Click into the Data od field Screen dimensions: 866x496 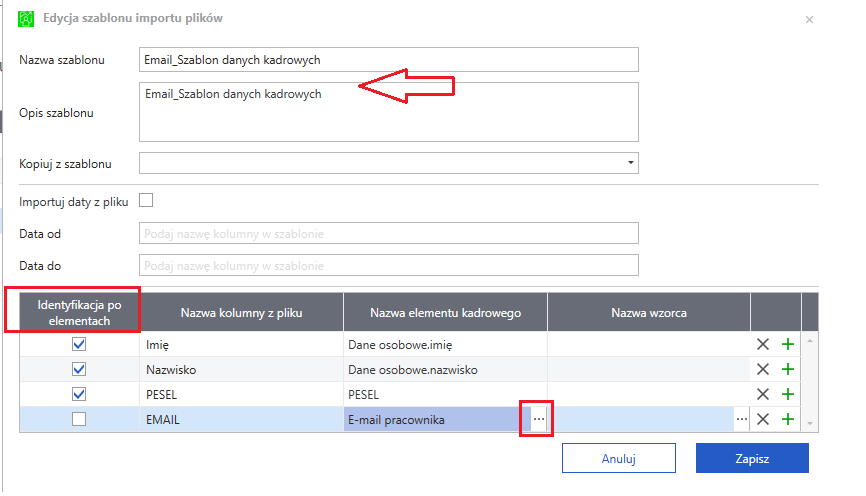click(389, 233)
